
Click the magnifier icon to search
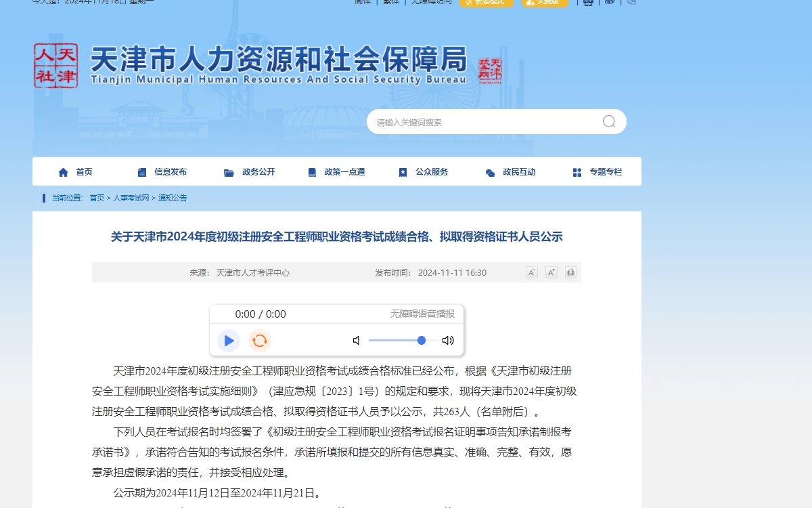pyautogui.click(x=608, y=121)
